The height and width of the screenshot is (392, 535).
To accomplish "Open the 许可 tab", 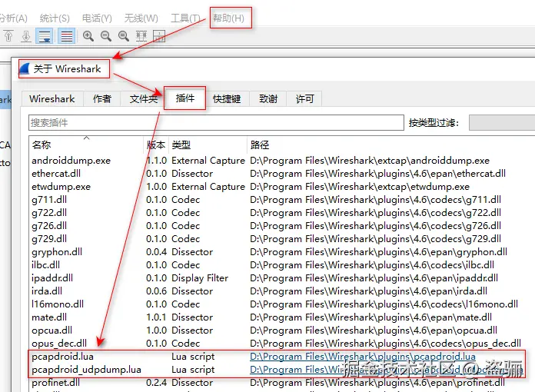I will 304,99.
